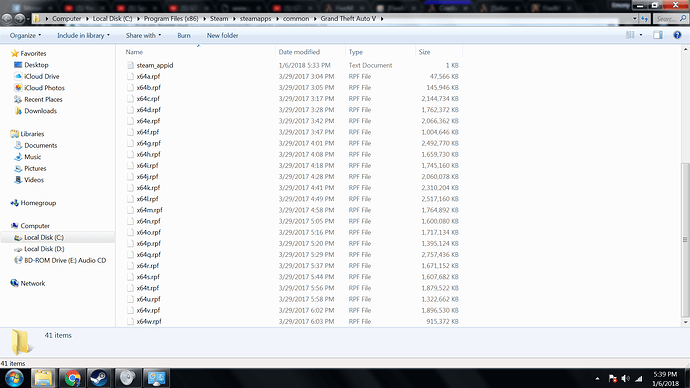Open Downloads under Favorites

40,111
